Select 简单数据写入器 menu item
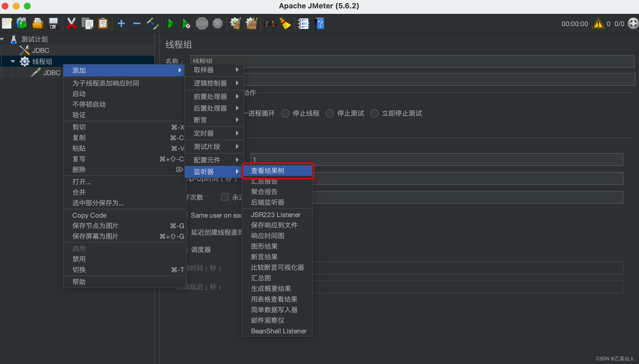The width and height of the screenshot is (639, 364). pyautogui.click(x=277, y=310)
